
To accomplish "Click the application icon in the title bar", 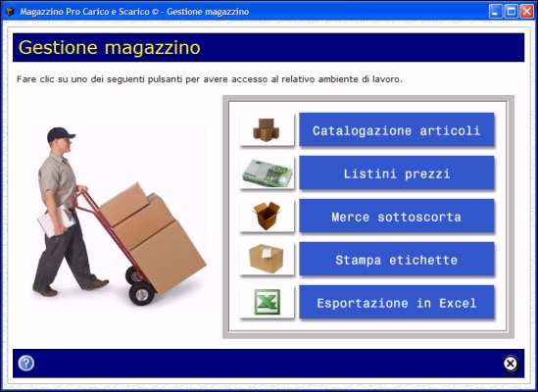I will (10, 12).
